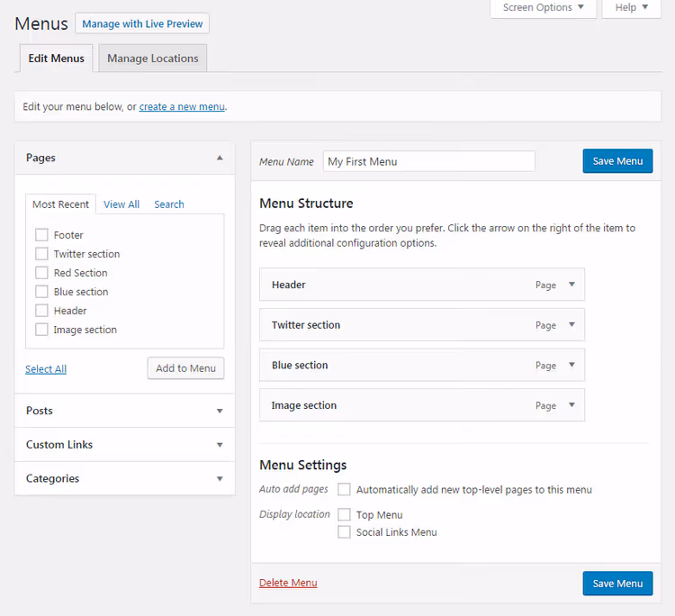Enable Top Menu display location

tap(344, 514)
